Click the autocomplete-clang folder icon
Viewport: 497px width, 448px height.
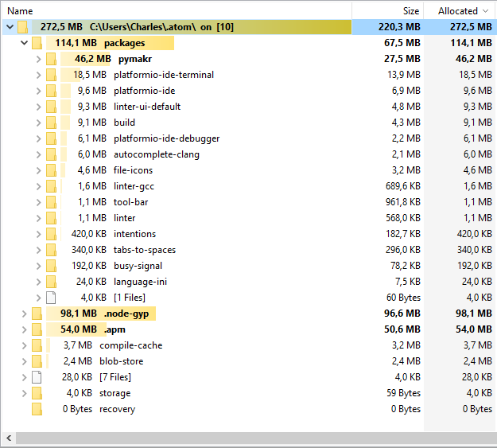click(x=52, y=154)
